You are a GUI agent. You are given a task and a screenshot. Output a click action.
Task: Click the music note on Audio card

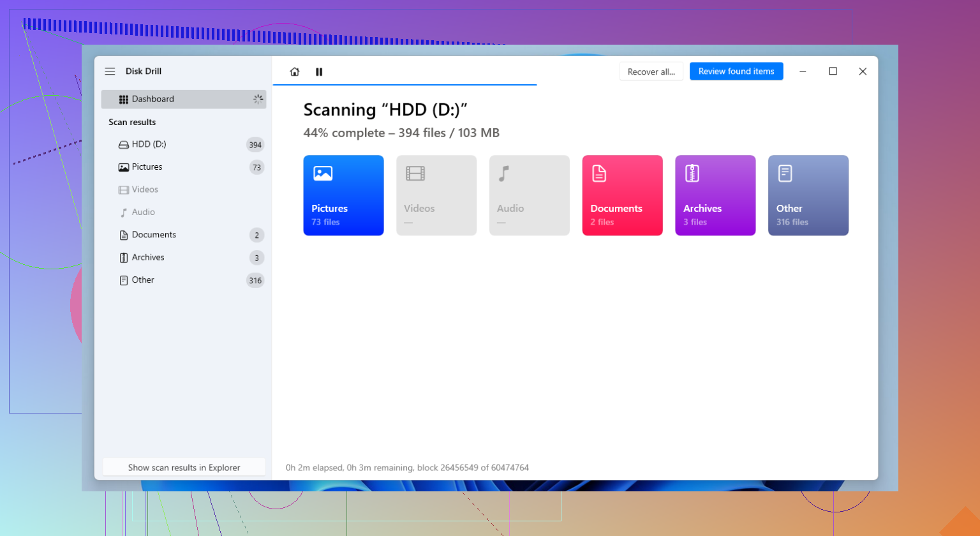pyautogui.click(x=504, y=173)
